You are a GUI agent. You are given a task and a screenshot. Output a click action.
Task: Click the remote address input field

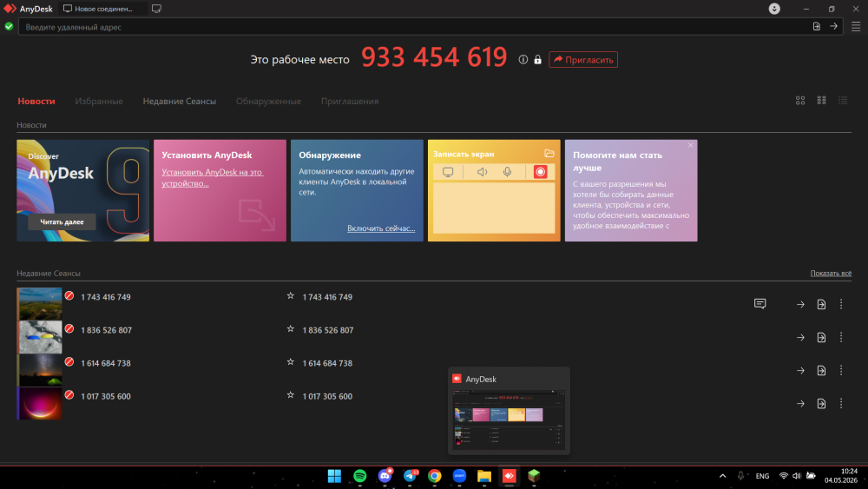click(415, 27)
